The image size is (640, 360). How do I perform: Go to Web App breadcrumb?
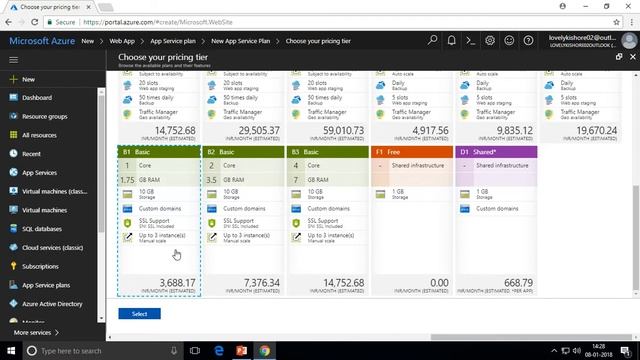point(122,41)
